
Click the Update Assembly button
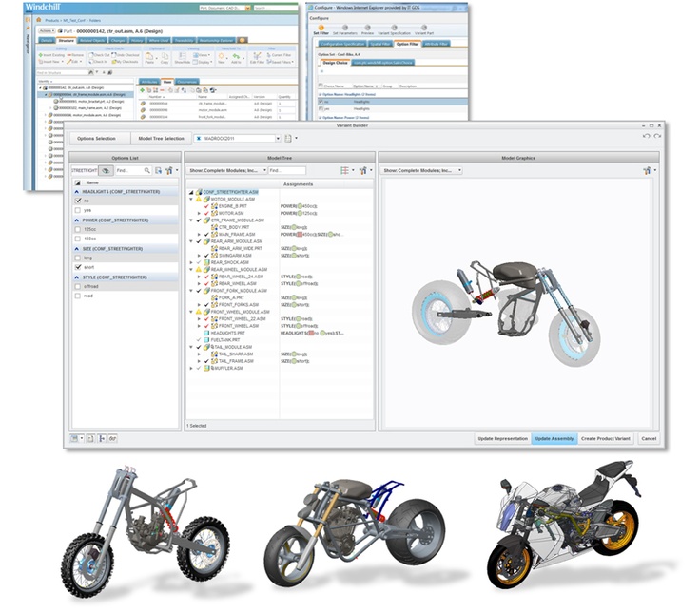click(x=554, y=438)
